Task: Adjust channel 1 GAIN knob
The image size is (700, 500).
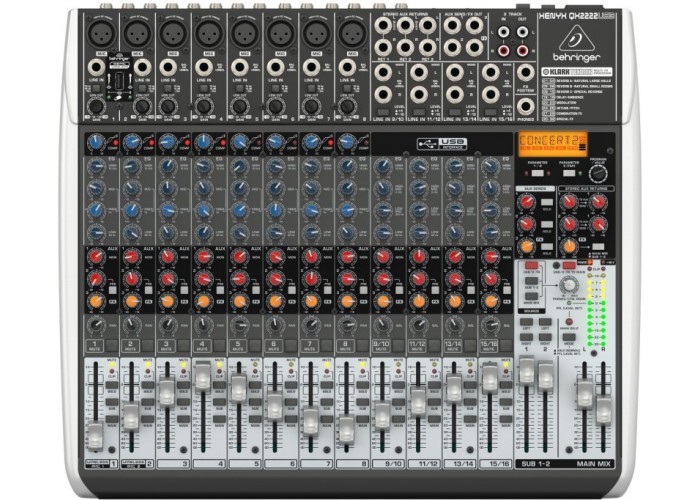Action: pyautogui.click(x=95, y=106)
